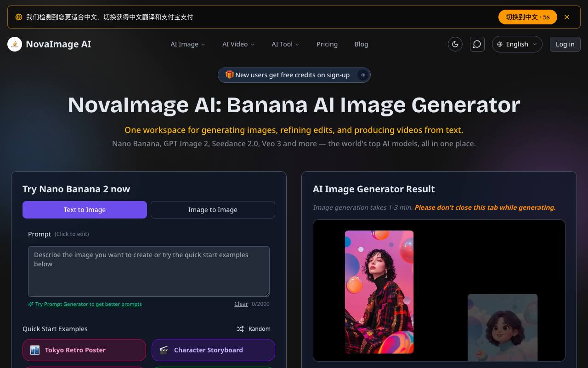
Task: Click the NovaImage AI logo icon
Action: tap(15, 44)
